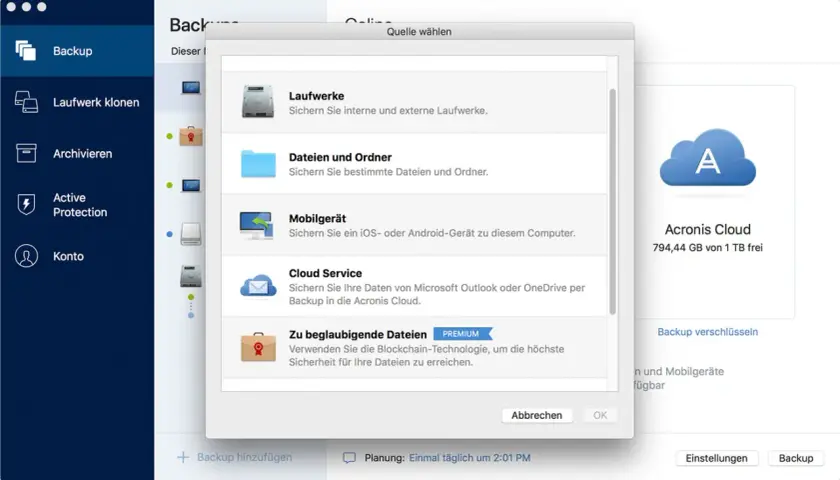Screen dimensions: 840x480
Task: Confirm with the OK button
Action: coord(600,415)
